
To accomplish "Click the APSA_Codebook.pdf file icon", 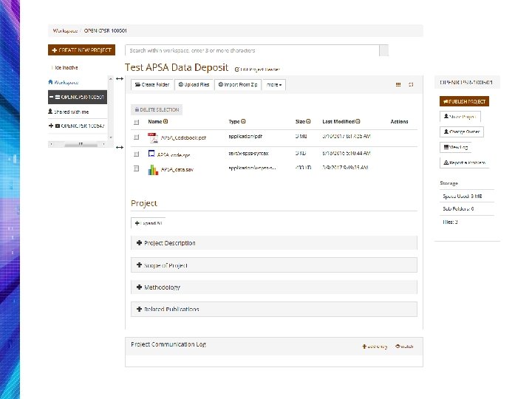I will click(152, 137).
